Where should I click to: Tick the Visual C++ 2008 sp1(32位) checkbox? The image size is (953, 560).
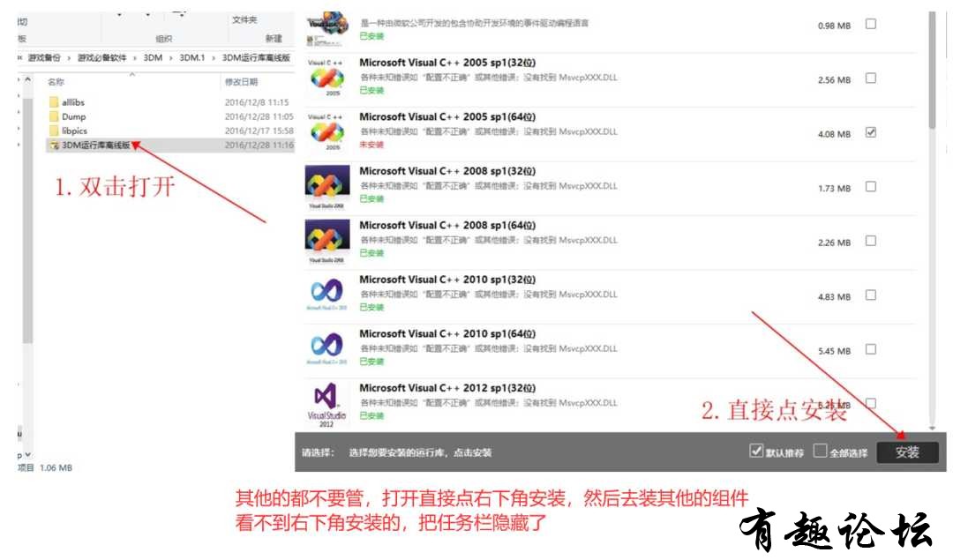point(871,186)
